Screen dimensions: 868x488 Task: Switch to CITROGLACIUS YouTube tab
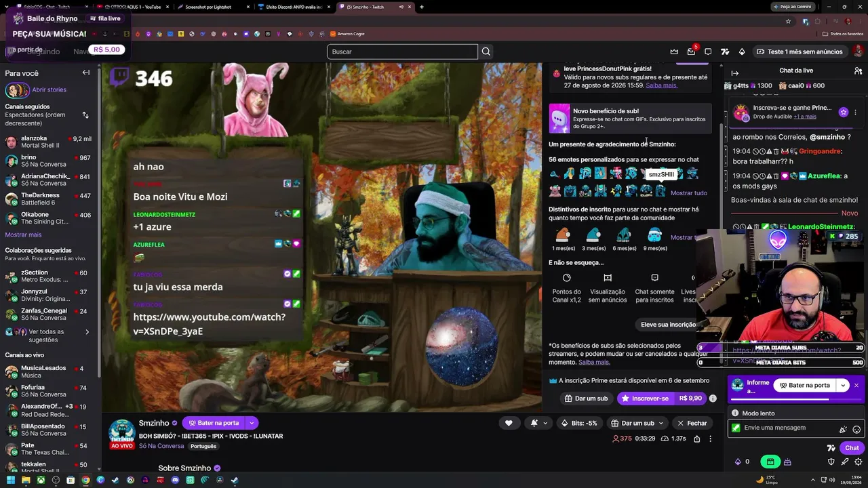point(132,7)
